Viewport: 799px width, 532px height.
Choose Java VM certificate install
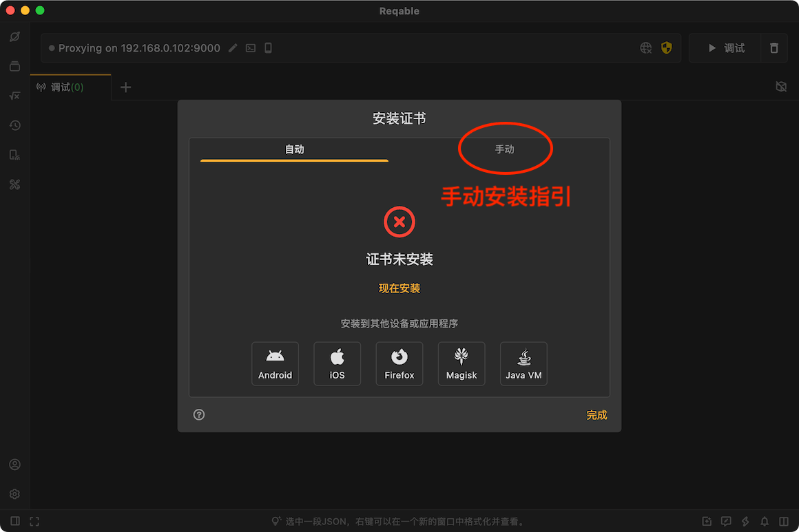pos(524,363)
